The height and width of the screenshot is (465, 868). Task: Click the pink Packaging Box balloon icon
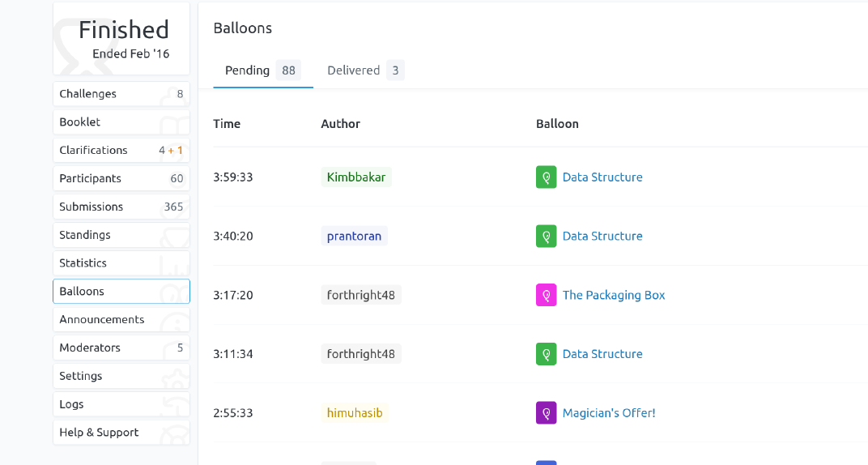coord(546,295)
